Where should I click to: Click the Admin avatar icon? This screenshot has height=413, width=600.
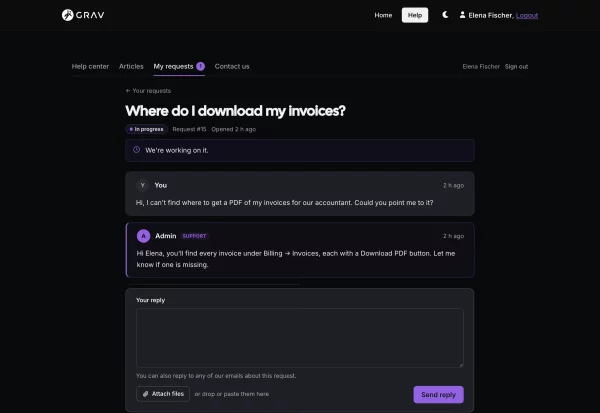143,236
